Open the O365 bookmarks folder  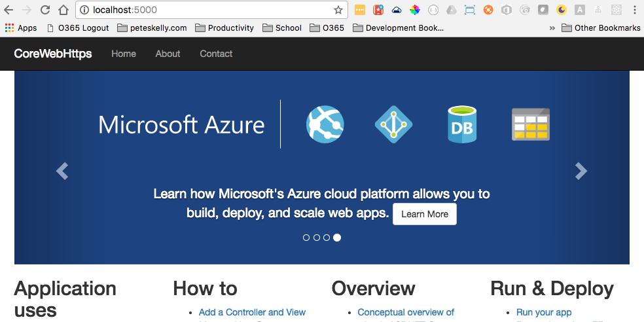[327, 28]
